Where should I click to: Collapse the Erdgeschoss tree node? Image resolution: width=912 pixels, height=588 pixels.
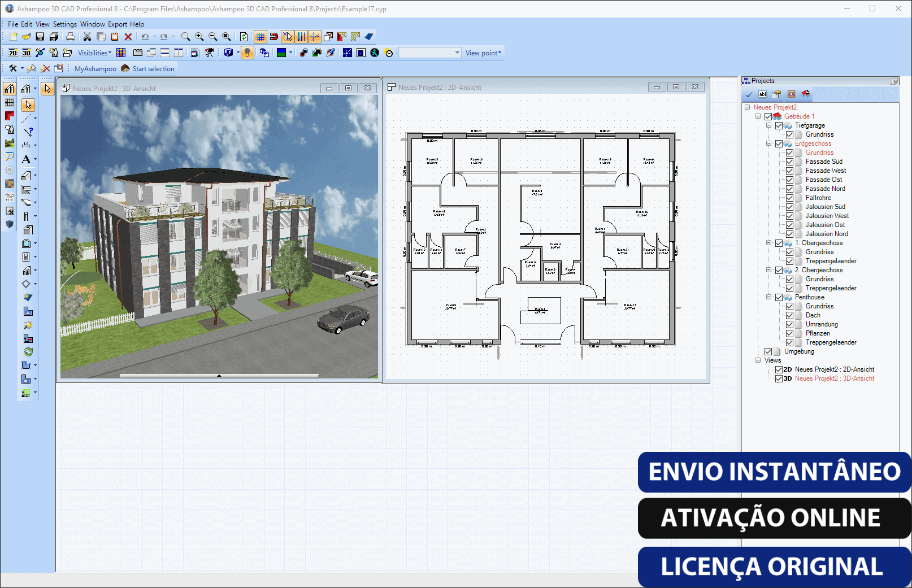point(769,143)
